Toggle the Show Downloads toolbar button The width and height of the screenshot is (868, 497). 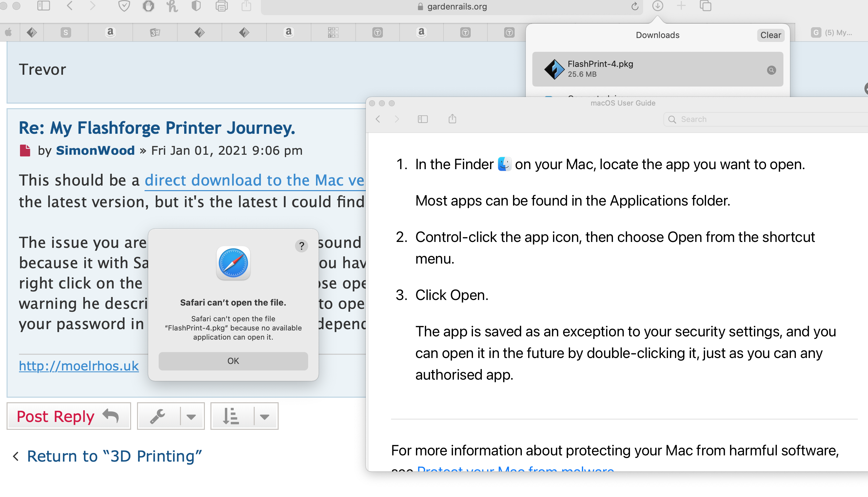tap(658, 6)
